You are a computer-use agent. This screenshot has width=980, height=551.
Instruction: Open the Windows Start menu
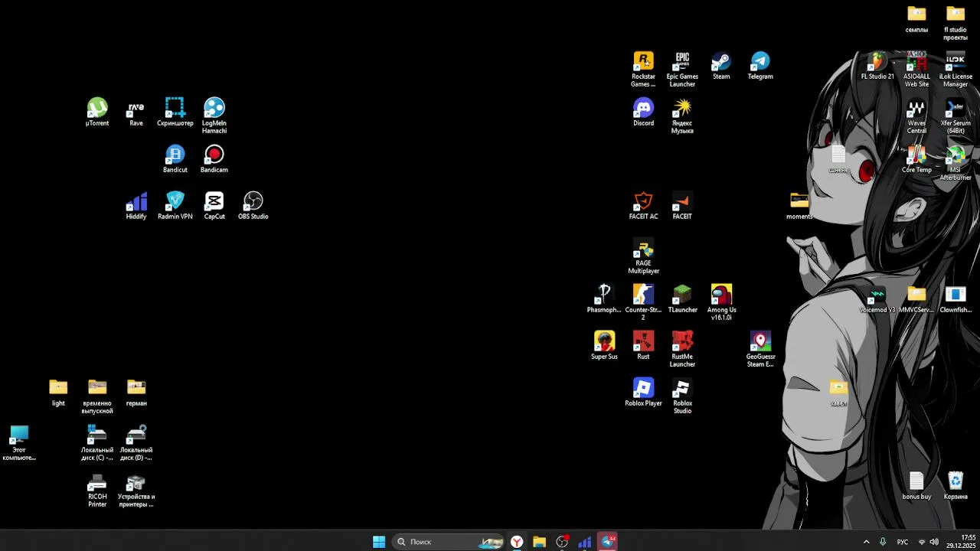(379, 542)
